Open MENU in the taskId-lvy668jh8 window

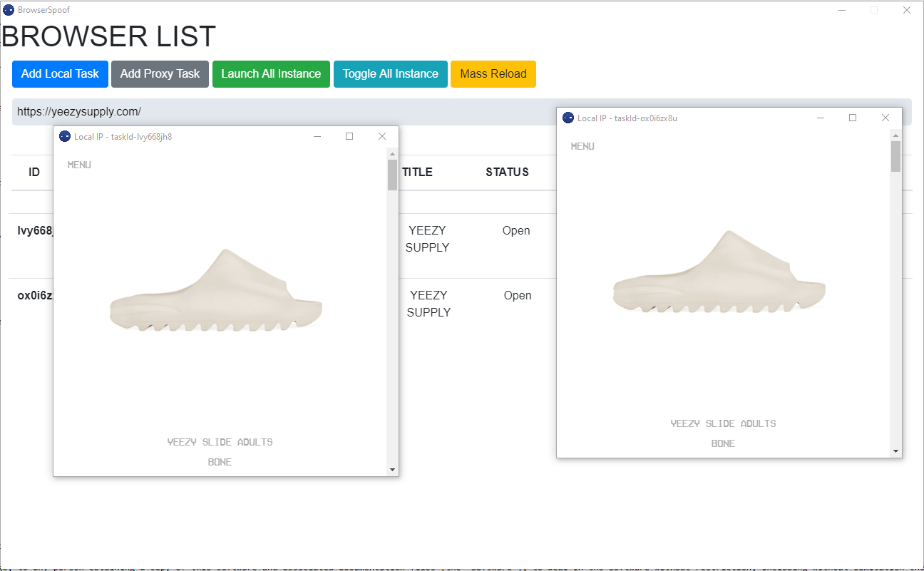point(79,165)
